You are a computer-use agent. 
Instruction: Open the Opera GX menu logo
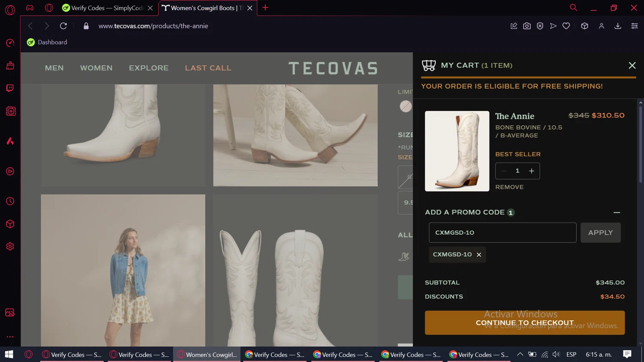tap(10, 9)
